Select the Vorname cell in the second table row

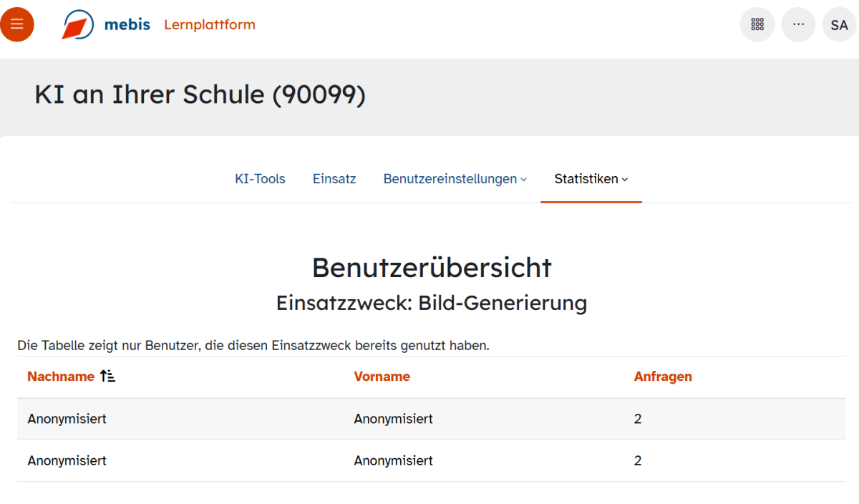(x=393, y=460)
